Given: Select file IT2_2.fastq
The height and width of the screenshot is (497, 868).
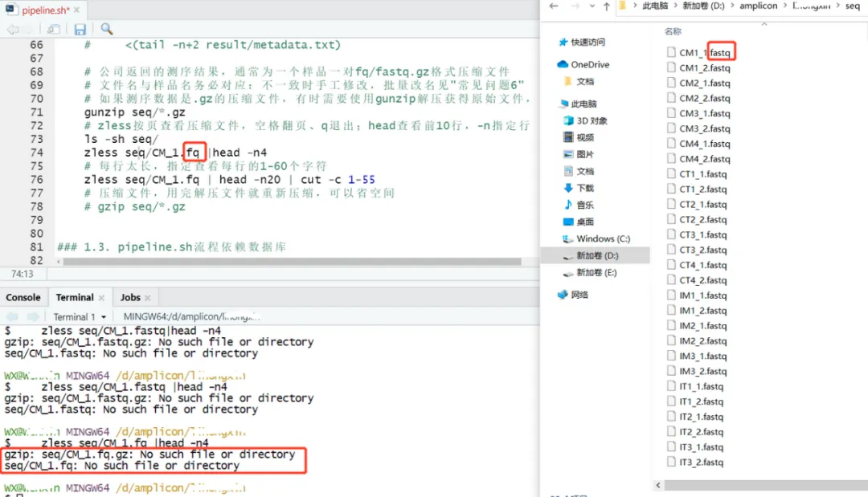Looking at the screenshot, I should 695,432.
